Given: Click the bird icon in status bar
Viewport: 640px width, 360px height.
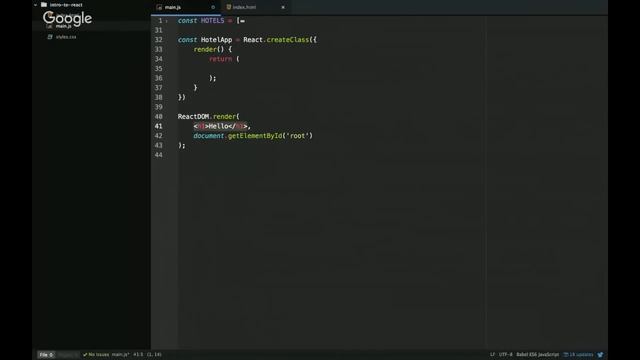Looking at the screenshot, I should pyautogui.click(x=600, y=355).
